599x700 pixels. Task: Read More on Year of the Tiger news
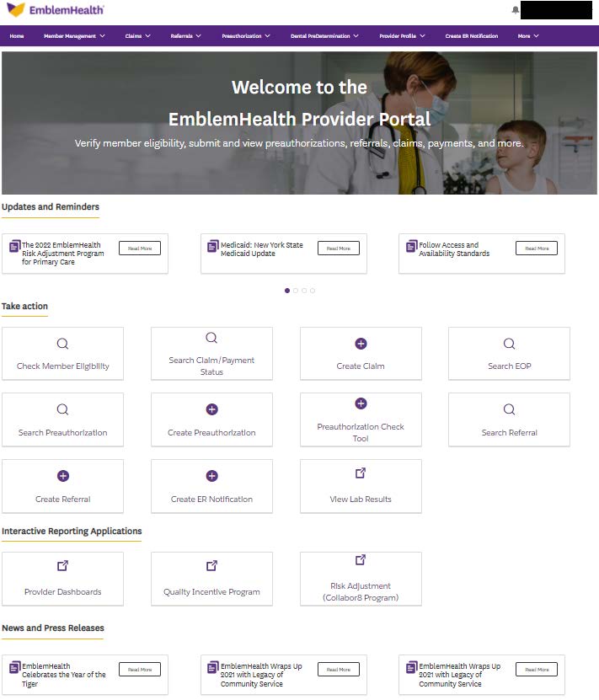coord(140,670)
